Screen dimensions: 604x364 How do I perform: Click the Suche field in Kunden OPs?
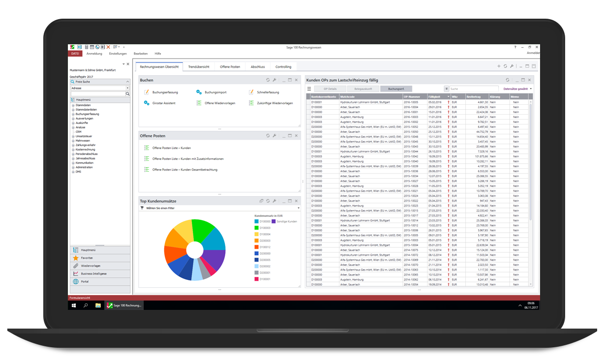click(x=473, y=89)
